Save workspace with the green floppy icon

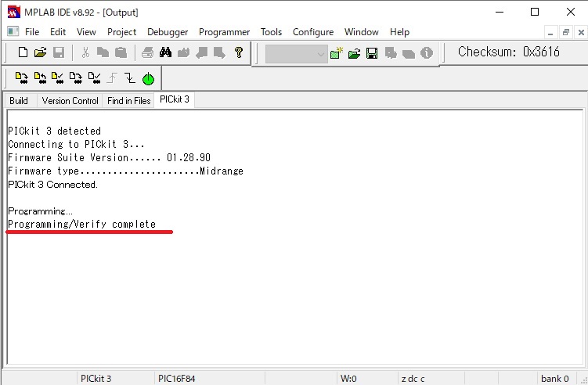(372, 53)
